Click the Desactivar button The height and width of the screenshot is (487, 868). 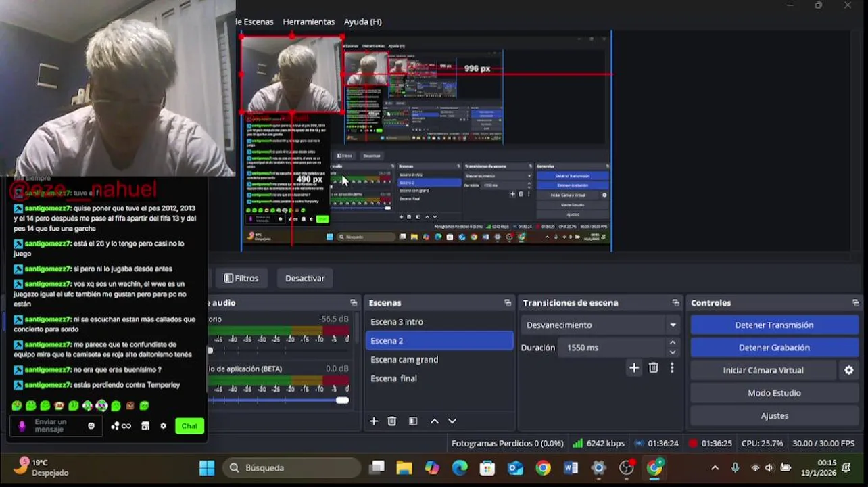[x=305, y=278]
